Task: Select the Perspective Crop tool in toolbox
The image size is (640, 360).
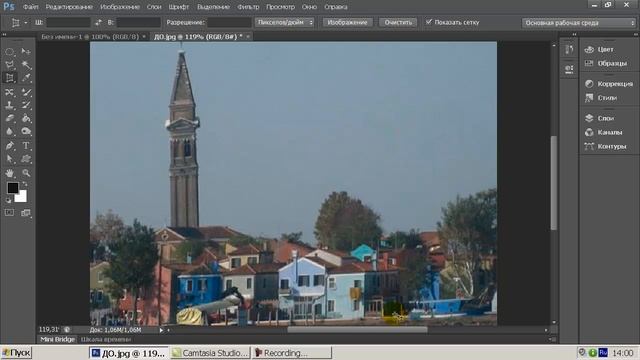Action: (x=9, y=78)
